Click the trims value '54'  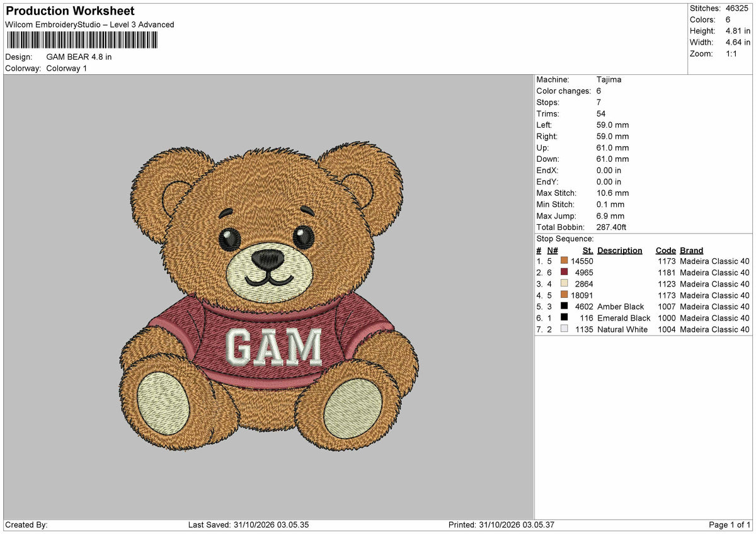coord(601,113)
